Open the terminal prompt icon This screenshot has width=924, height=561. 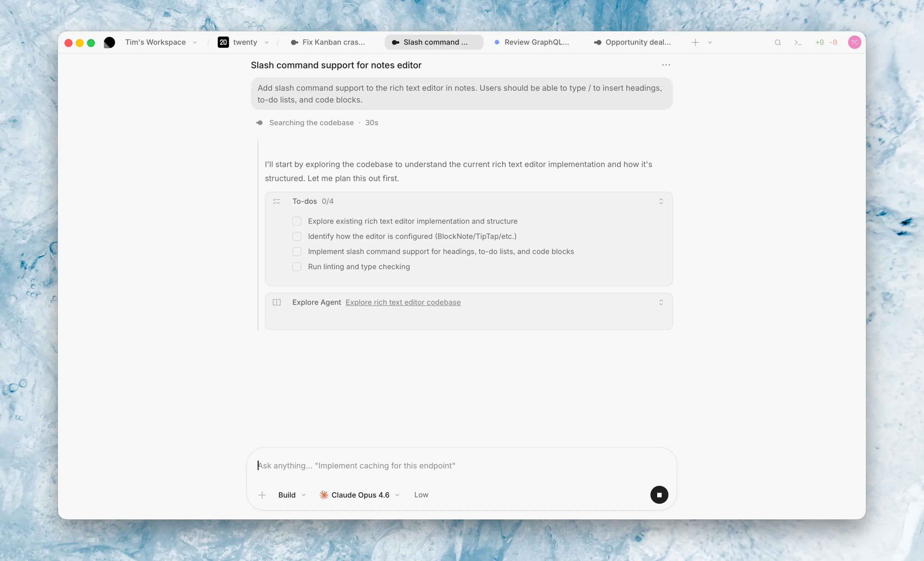798,42
